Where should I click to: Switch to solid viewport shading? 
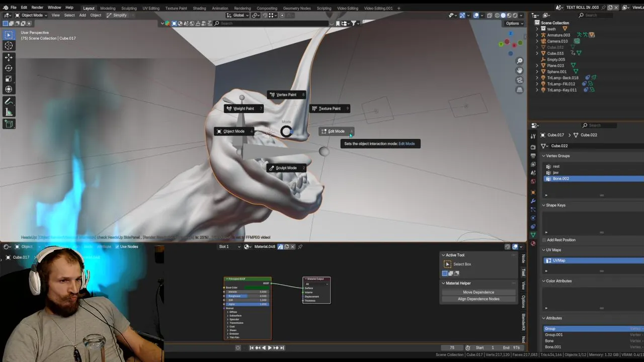(503, 15)
